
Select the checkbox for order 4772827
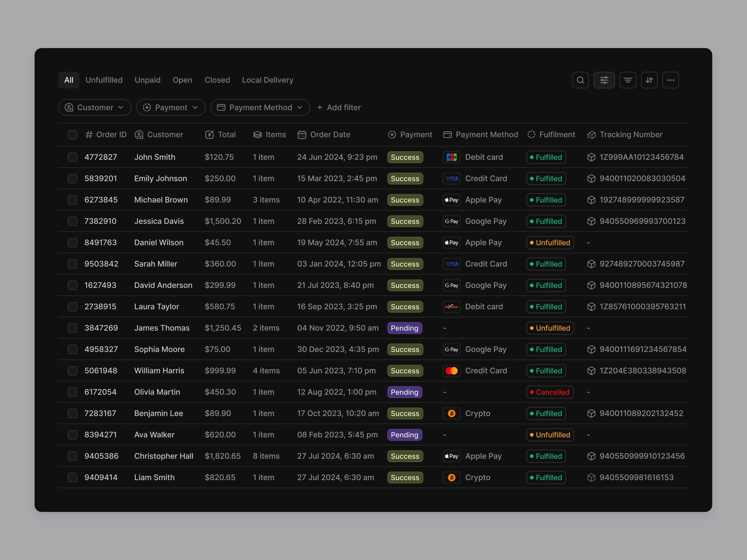tap(72, 157)
